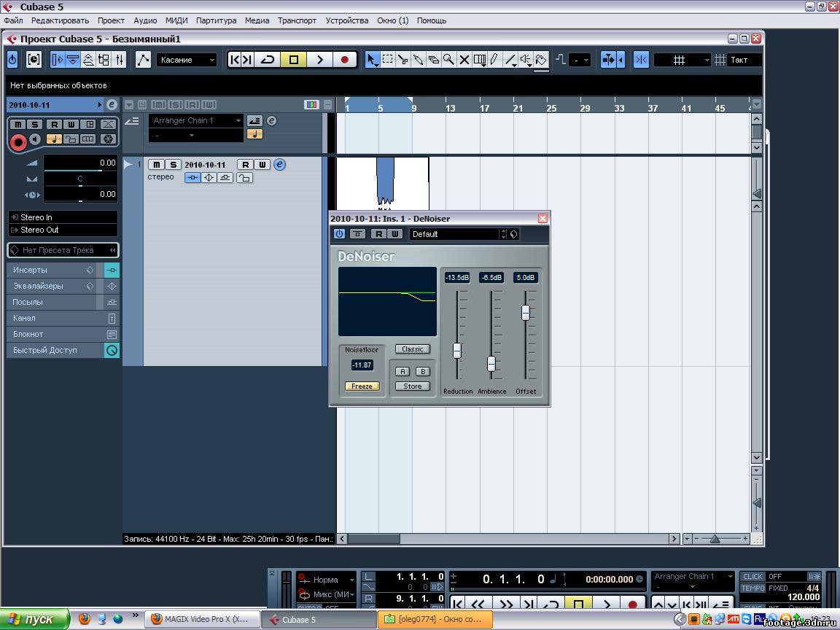Open Норма record mode dropdown in transport
The width and height of the screenshot is (840, 630).
tap(327, 580)
